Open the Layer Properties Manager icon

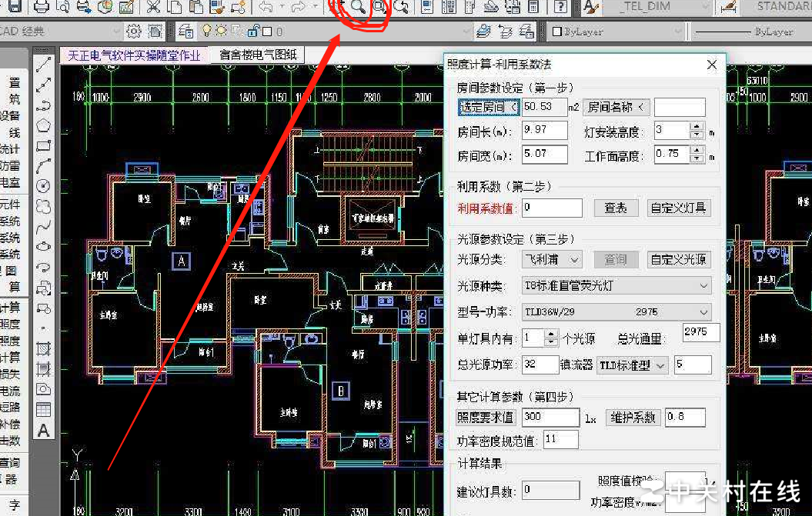tap(185, 31)
